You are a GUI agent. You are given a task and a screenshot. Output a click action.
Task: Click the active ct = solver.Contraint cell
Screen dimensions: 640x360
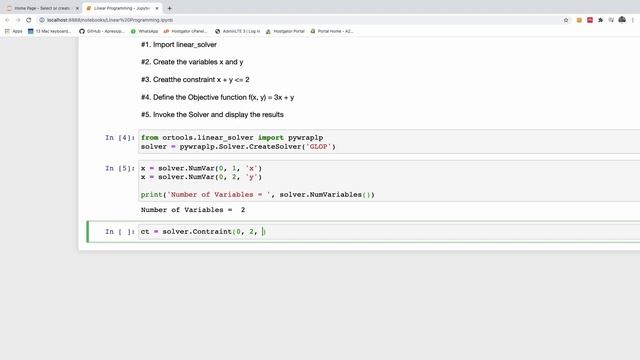(x=389, y=231)
